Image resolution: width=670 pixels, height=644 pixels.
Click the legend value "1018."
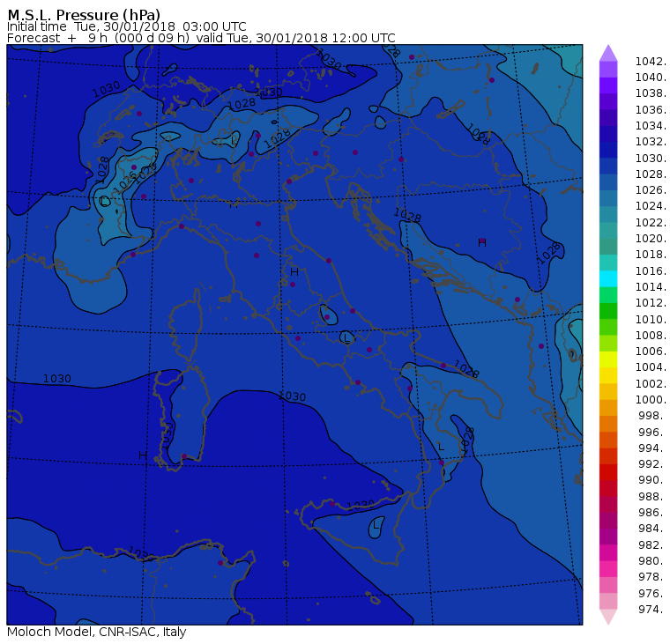tap(651, 255)
